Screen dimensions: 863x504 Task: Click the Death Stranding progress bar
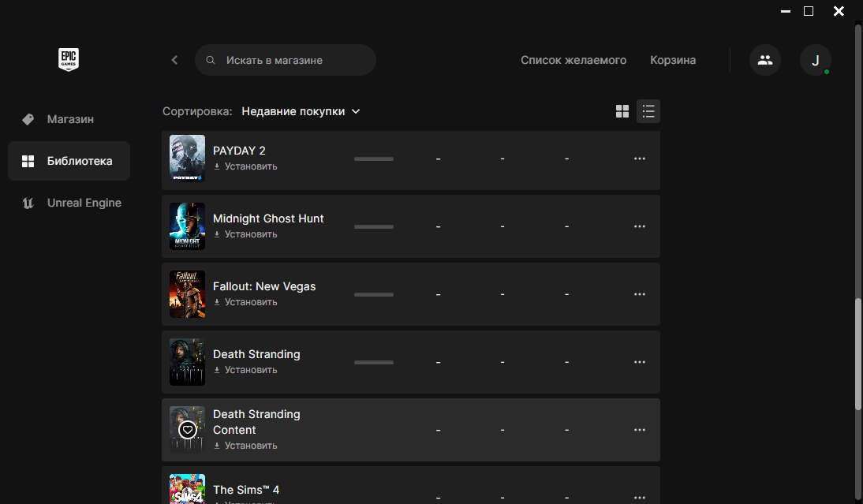374,362
